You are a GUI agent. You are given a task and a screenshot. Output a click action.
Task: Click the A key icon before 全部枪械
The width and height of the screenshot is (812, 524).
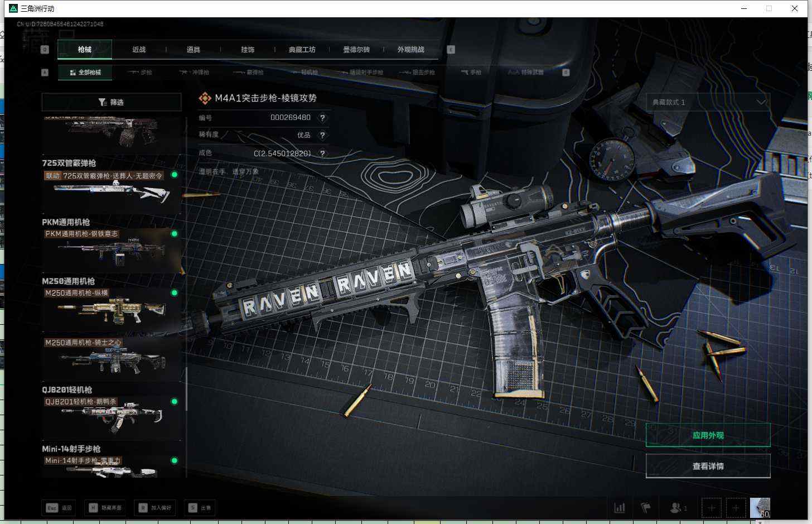[x=45, y=73]
